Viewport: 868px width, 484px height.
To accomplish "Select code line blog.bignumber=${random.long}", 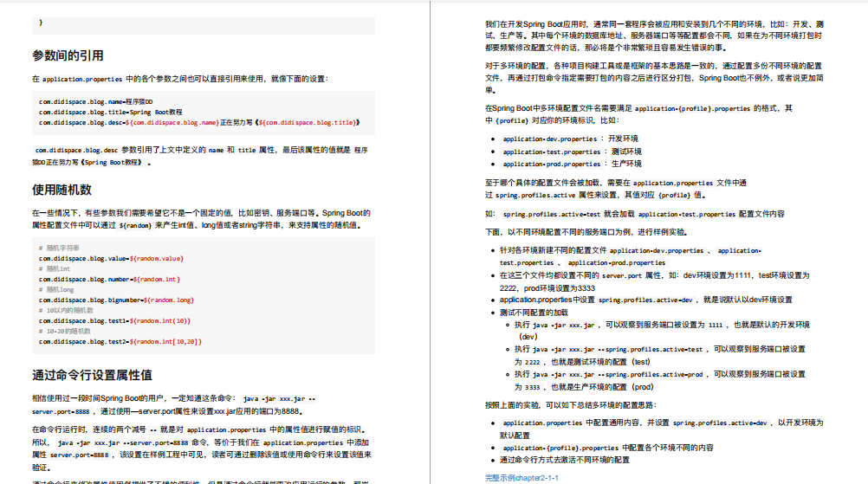I will pos(116,300).
